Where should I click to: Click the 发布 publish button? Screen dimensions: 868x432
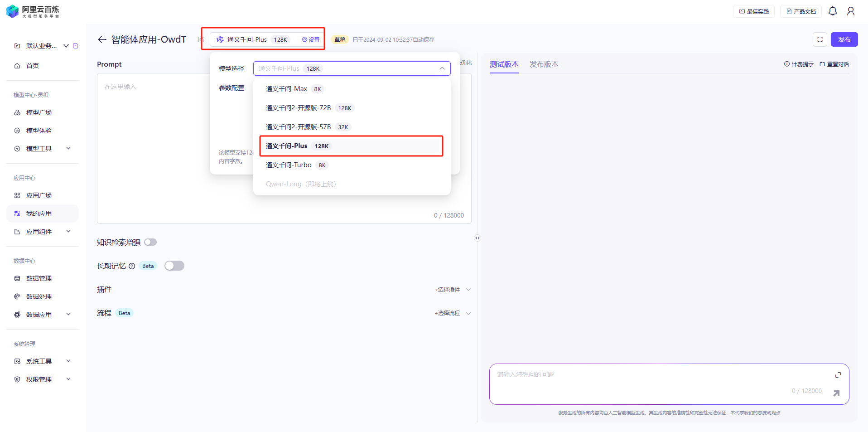coord(844,39)
